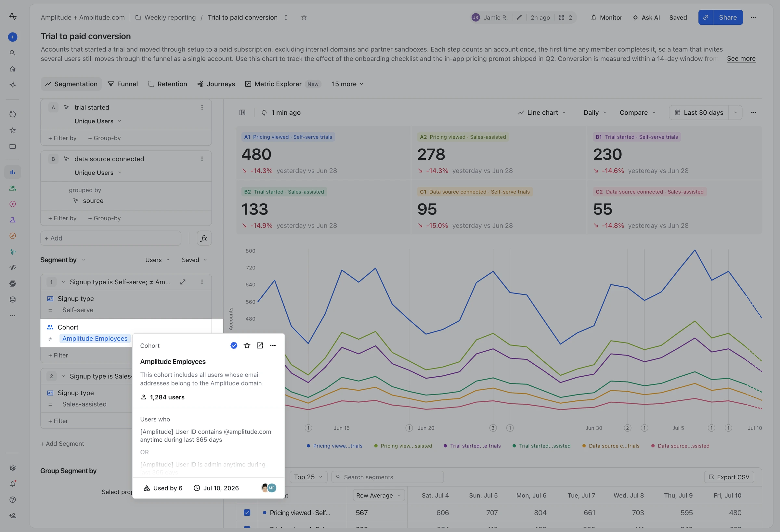
Task: Toggle Data source...ssisted legend series
Action: (680, 446)
